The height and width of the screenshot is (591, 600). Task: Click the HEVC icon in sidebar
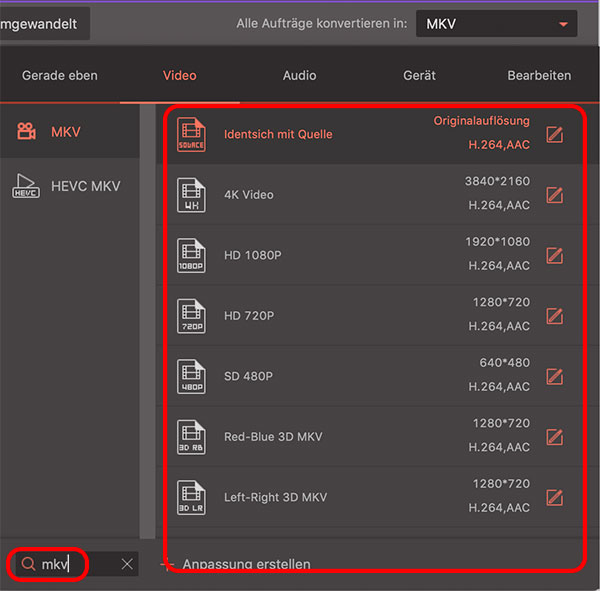tap(26, 186)
